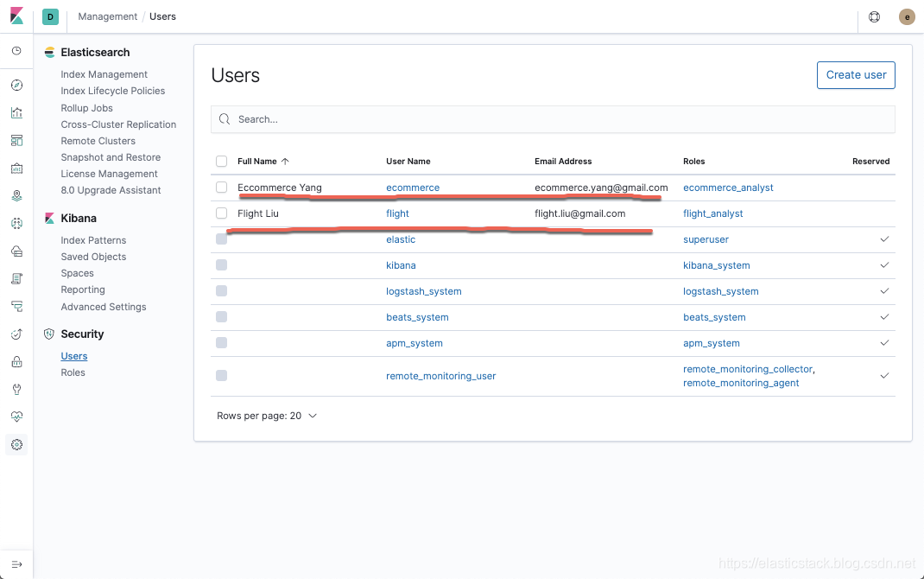This screenshot has height=579, width=924.
Task: Open the Rows per page dropdown
Action: click(267, 416)
